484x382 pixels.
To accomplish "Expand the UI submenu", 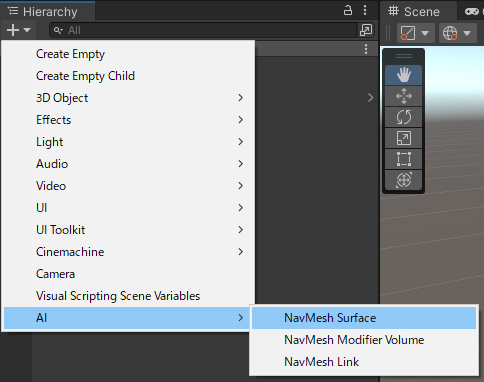I will [x=128, y=208].
